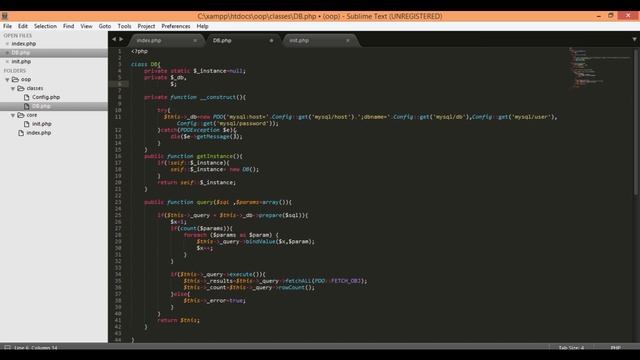
Task: Select the oop folder label
Action: [x=26, y=80]
